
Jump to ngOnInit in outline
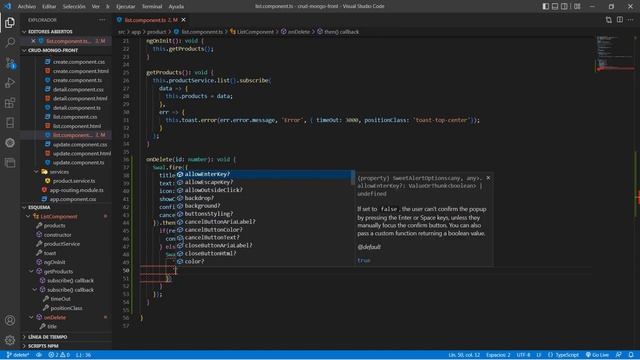click(x=54, y=262)
